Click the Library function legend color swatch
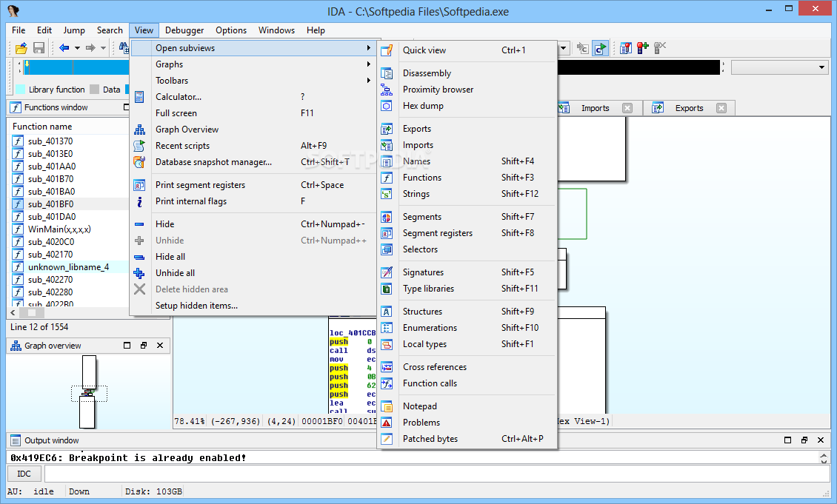The height and width of the screenshot is (504, 837). click(20, 90)
